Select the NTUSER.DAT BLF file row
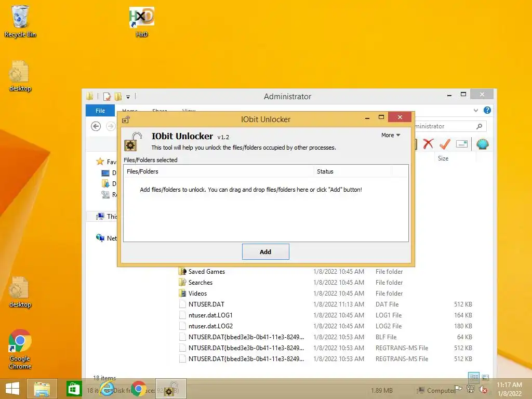The height and width of the screenshot is (399, 532). [325, 337]
